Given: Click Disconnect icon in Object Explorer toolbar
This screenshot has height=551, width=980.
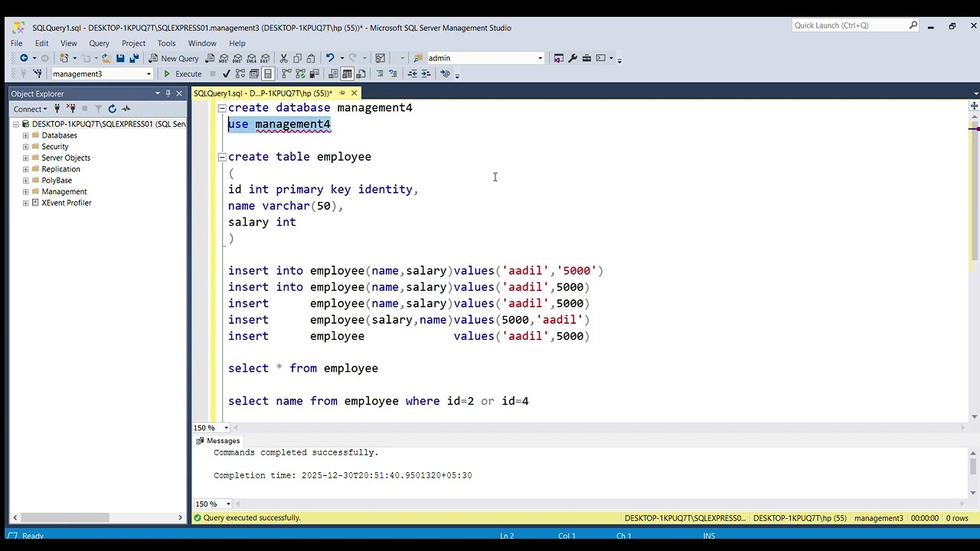Looking at the screenshot, I should pyautogui.click(x=71, y=109).
